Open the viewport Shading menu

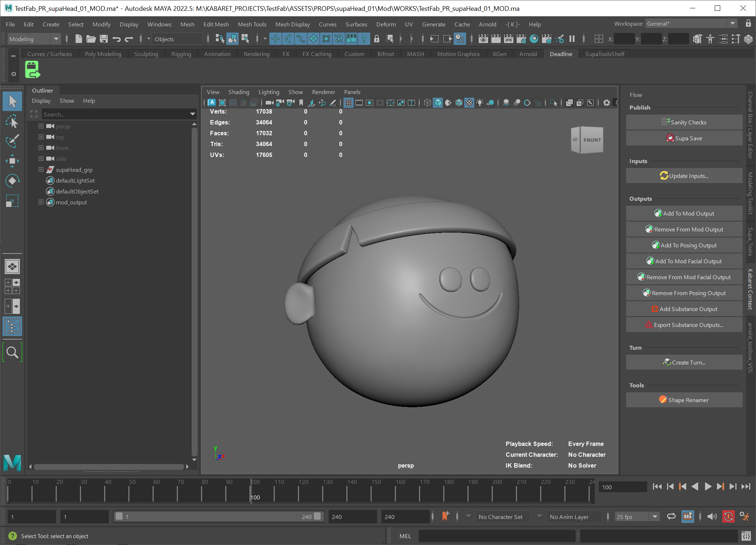239,92
